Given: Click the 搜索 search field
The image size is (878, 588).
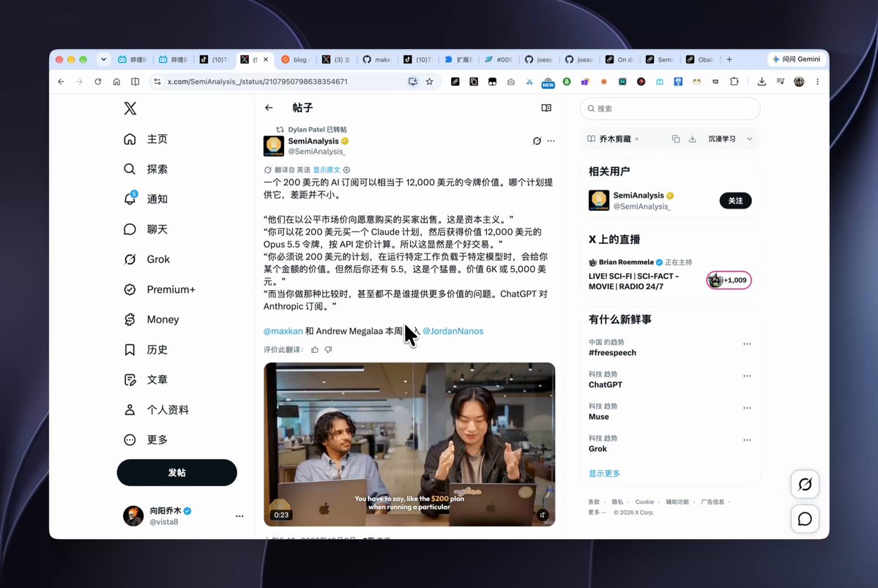Looking at the screenshot, I should [670, 108].
